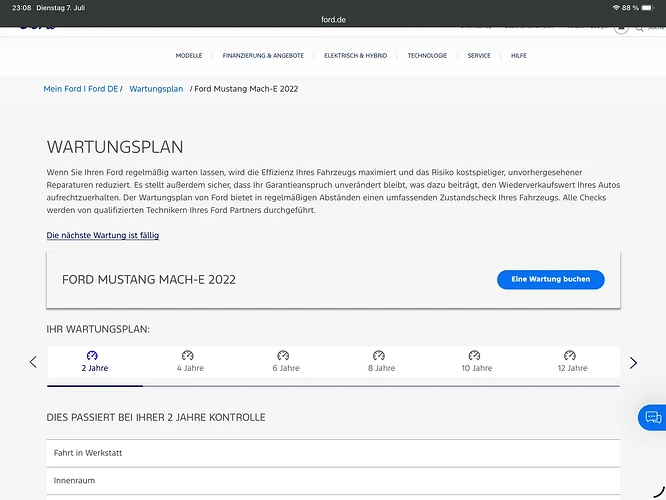The image size is (666, 500).
Task: Click the speedometer icon above 12 Jahre
Action: click(x=570, y=355)
